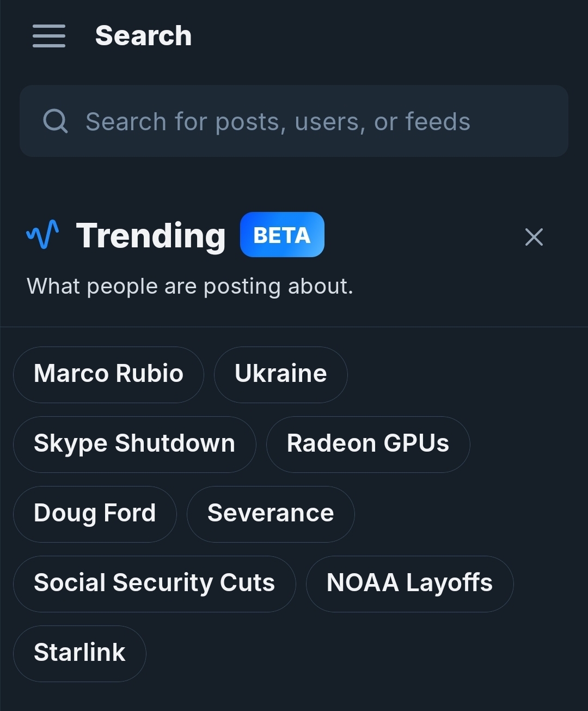Show posts about Severance
This screenshot has height=711, width=588.
click(271, 514)
